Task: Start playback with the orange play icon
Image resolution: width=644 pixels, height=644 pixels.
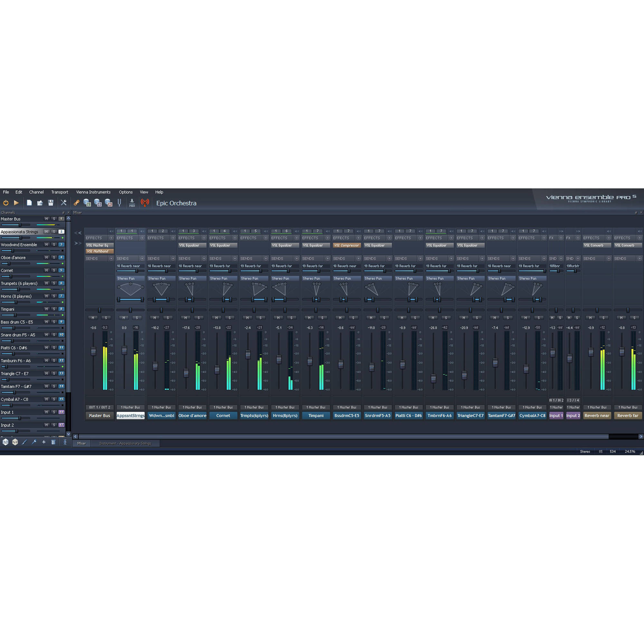Action: coord(16,203)
